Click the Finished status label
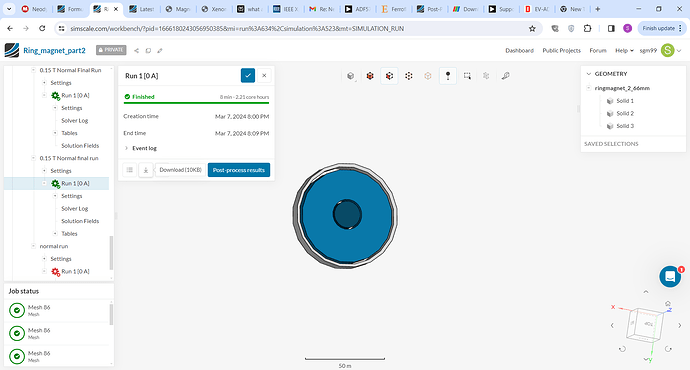Image resolution: width=690 pixels, height=370 pixels. (139, 97)
